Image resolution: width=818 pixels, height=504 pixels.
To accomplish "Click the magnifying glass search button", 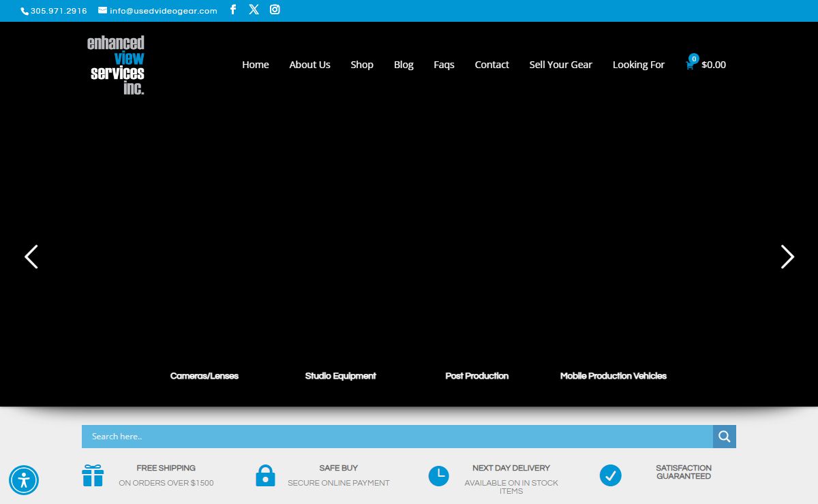I will pos(724,437).
